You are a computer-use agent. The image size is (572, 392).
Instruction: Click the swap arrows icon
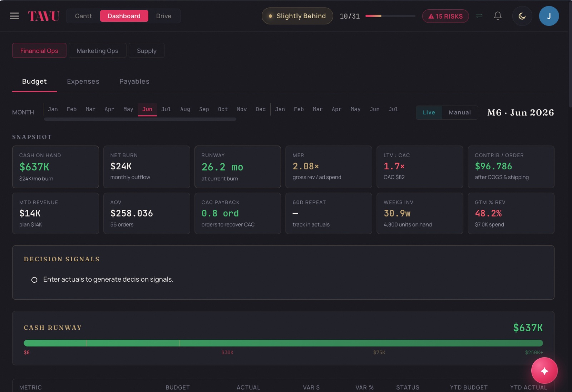479,16
